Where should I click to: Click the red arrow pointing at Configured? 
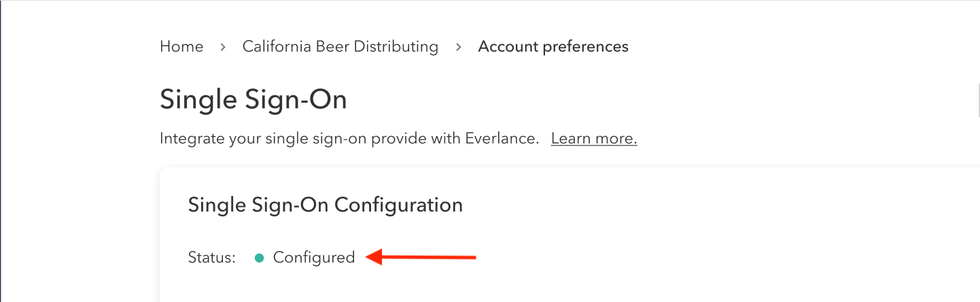point(421,257)
